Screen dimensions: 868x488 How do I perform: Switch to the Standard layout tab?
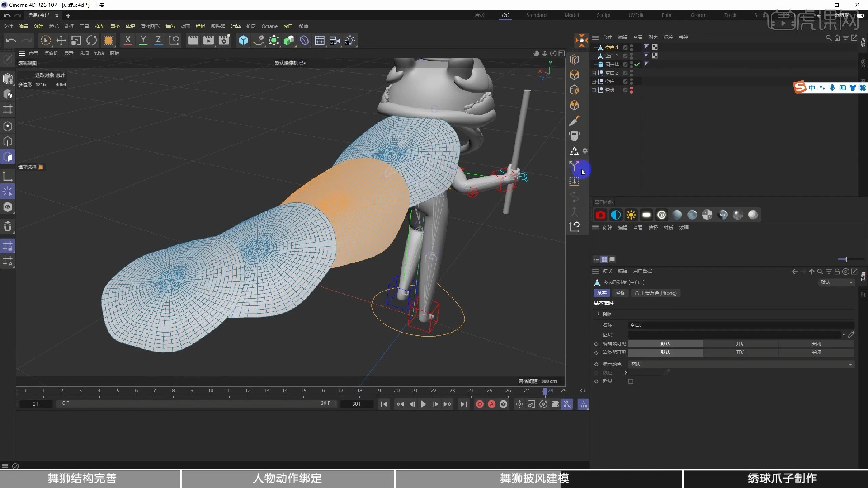536,15
